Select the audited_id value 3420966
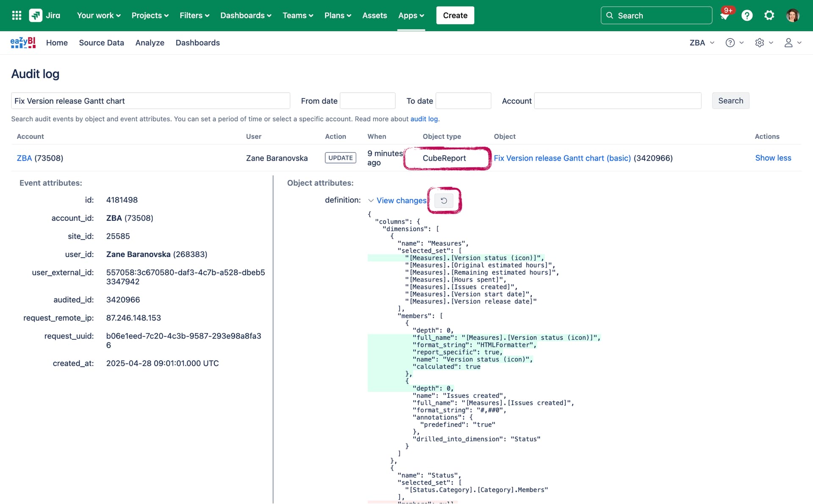The width and height of the screenshot is (813, 504). 123,300
